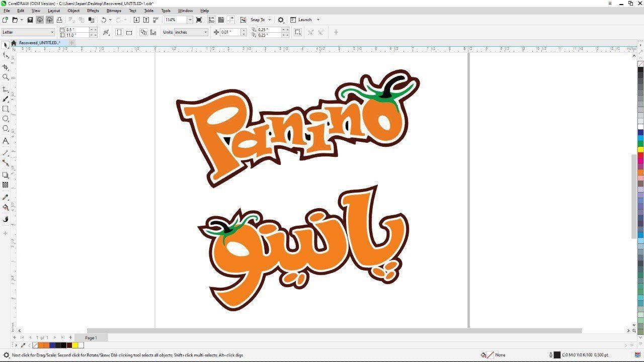Screen dimensions: 644x362
Task: Click the New document icon
Action: 5,20
